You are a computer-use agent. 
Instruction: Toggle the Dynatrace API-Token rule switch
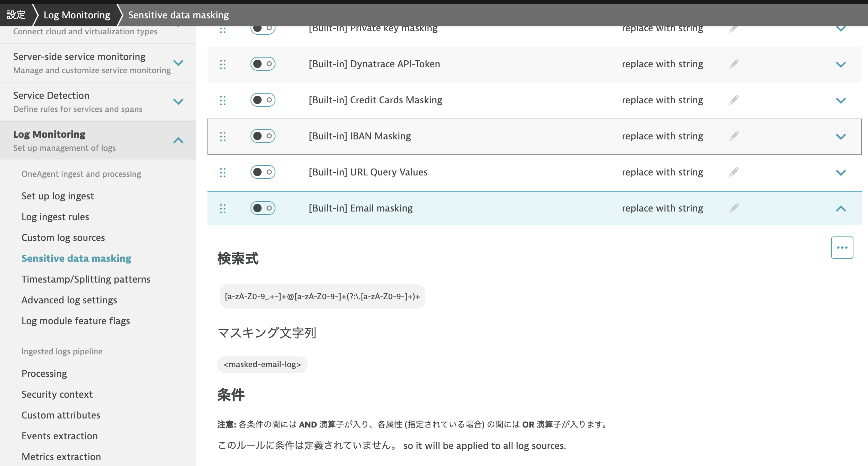tap(263, 64)
